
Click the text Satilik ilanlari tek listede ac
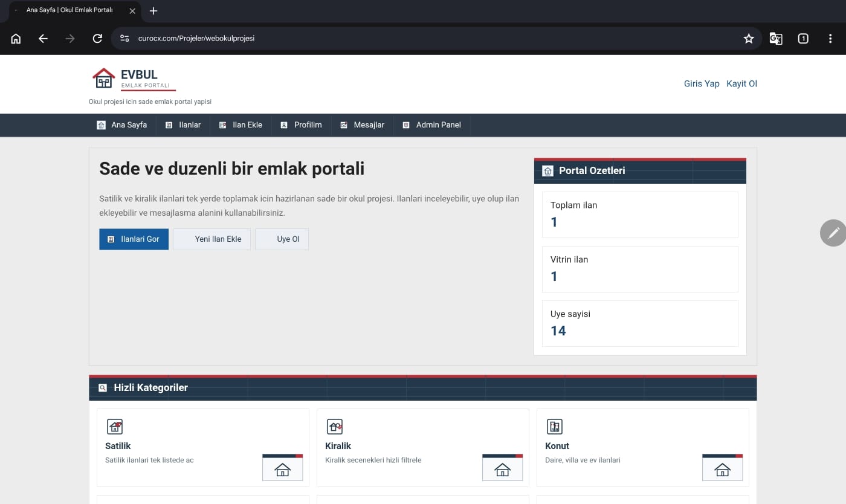[x=149, y=460]
